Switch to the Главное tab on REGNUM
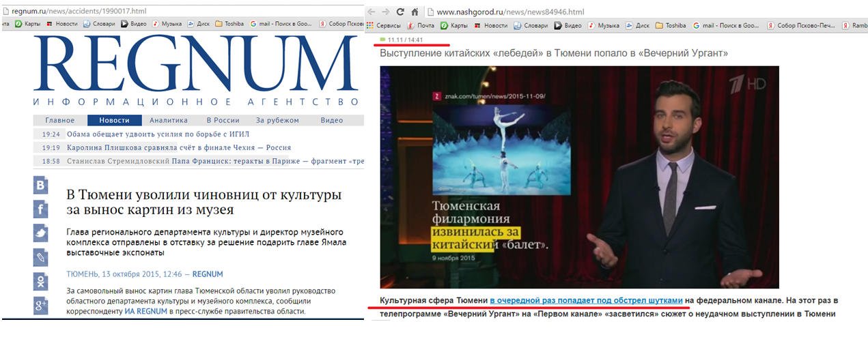 point(60,121)
